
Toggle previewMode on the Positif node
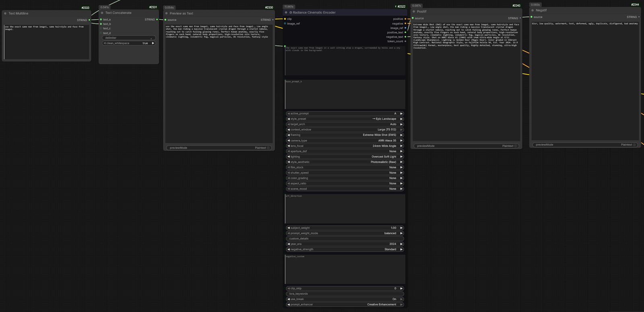click(466, 146)
